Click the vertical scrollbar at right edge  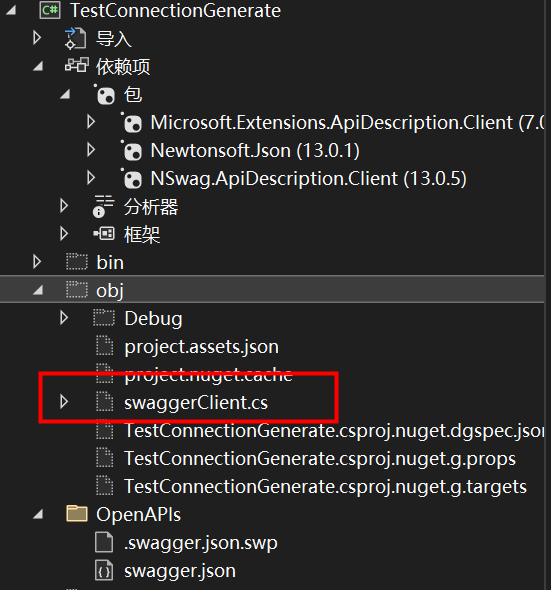point(548,295)
